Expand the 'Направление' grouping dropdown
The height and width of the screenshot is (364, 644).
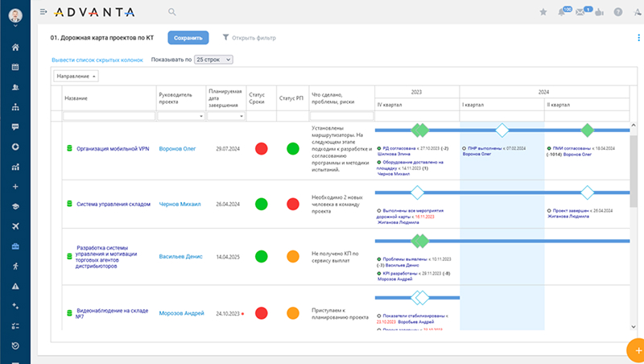click(x=76, y=76)
